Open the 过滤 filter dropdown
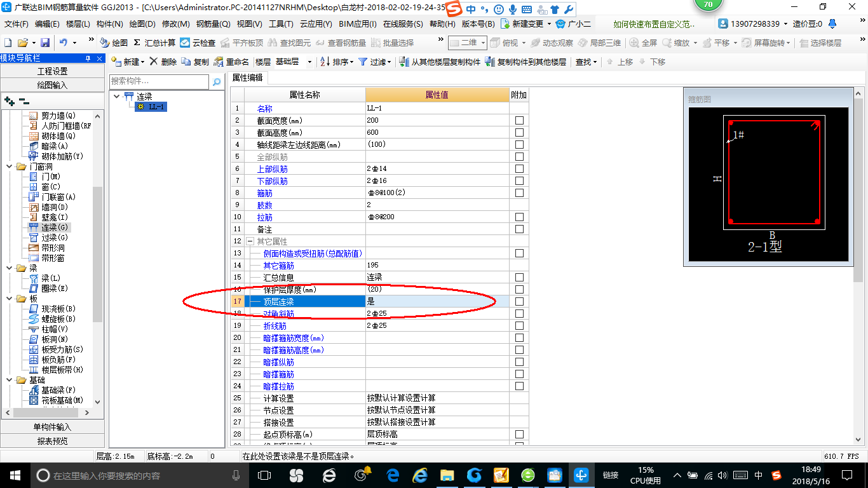This screenshot has height=488, width=868. click(374, 62)
